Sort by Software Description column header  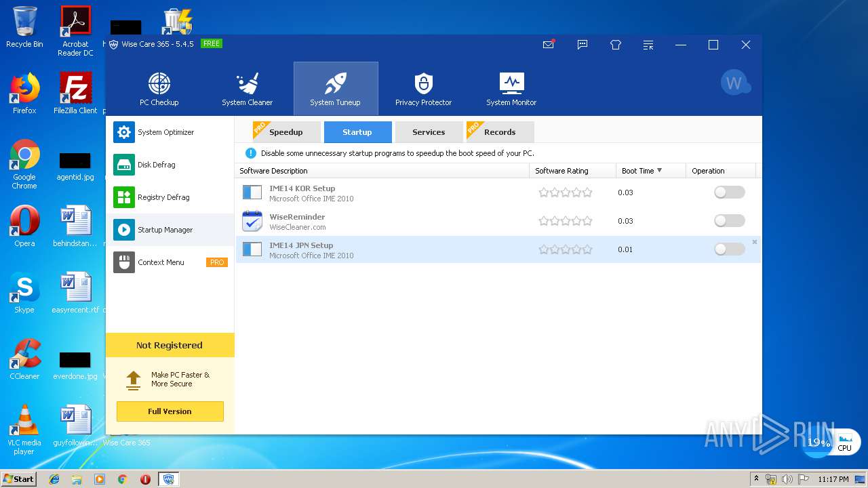tap(382, 171)
